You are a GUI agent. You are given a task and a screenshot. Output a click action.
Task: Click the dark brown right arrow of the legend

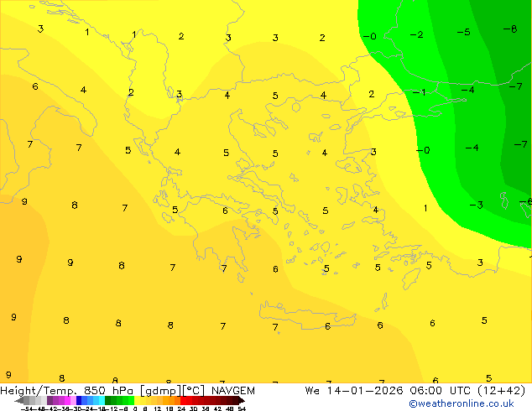tap(242, 400)
